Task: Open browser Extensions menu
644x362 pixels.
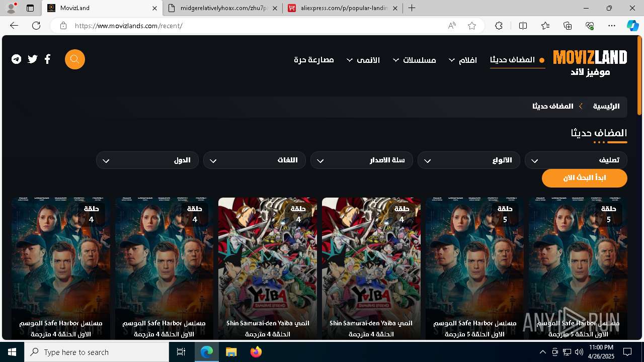Action: (499, 26)
